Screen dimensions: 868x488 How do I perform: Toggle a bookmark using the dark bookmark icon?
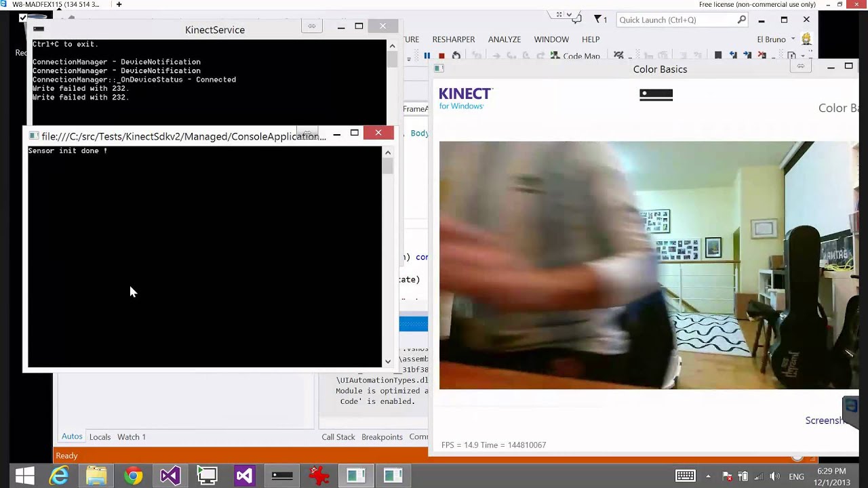pyautogui.click(x=718, y=56)
